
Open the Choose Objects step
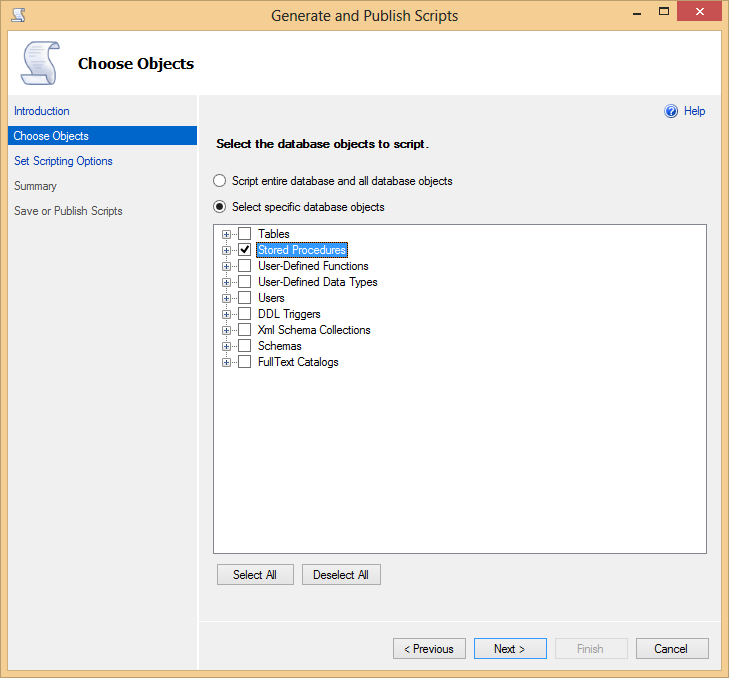[102, 136]
